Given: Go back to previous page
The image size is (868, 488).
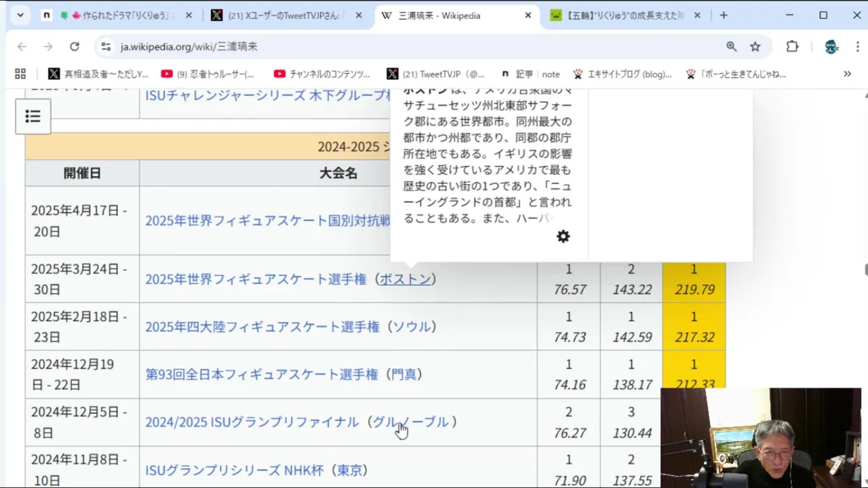Looking at the screenshot, I should 22,46.
